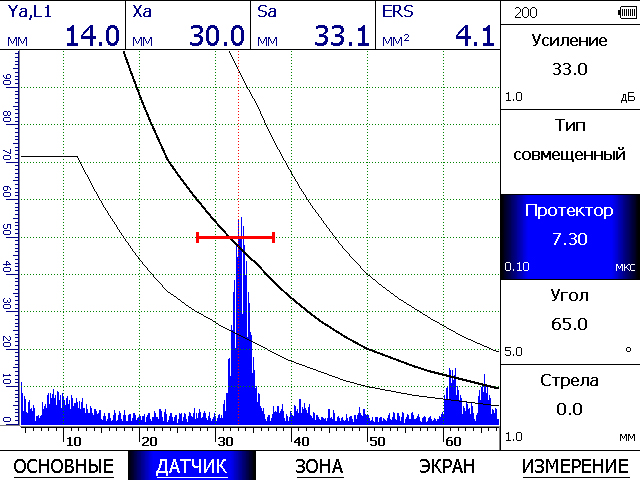Go to the ИЗМЕРЕНИЕ tab

click(575, 466)
